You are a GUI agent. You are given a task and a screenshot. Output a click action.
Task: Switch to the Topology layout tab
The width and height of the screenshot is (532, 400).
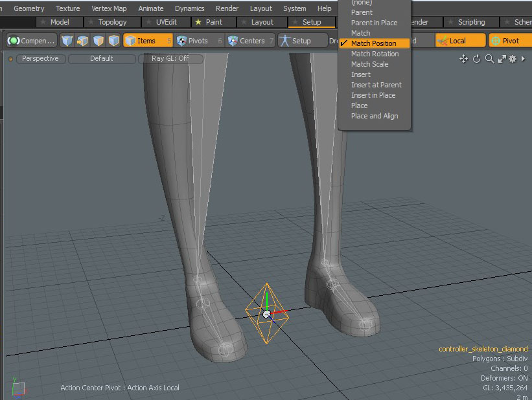(x=112, y=22)
